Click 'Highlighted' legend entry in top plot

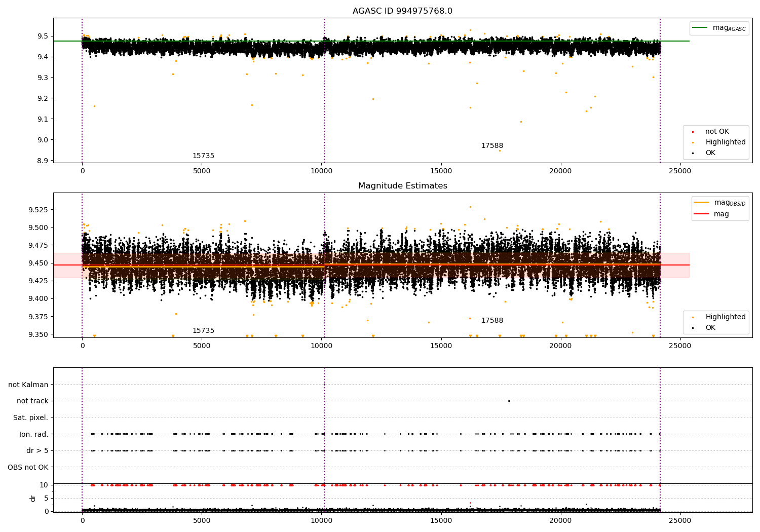pos(725,142)
